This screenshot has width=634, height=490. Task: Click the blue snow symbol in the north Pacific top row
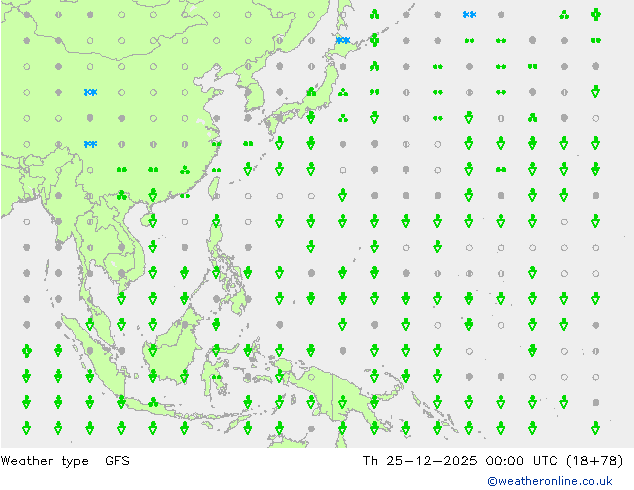(x=469, y=15)
